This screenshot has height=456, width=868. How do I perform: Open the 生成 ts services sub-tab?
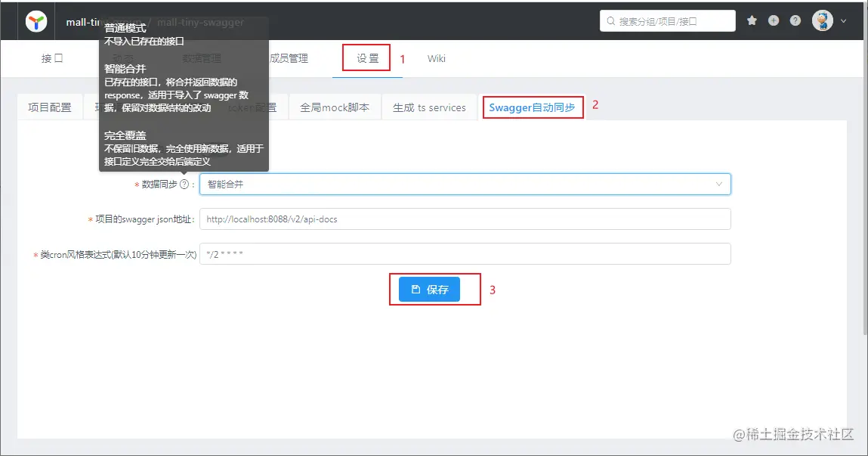(429, 107)
